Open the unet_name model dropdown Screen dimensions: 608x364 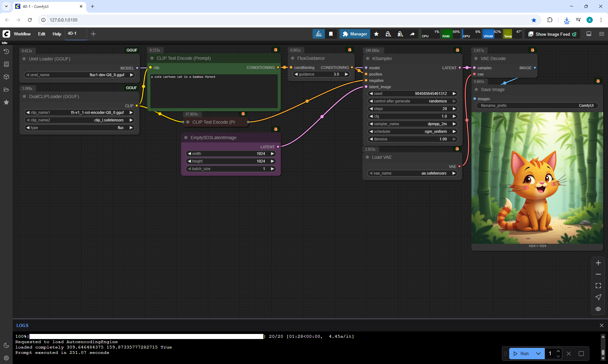(x=79, y=75)
